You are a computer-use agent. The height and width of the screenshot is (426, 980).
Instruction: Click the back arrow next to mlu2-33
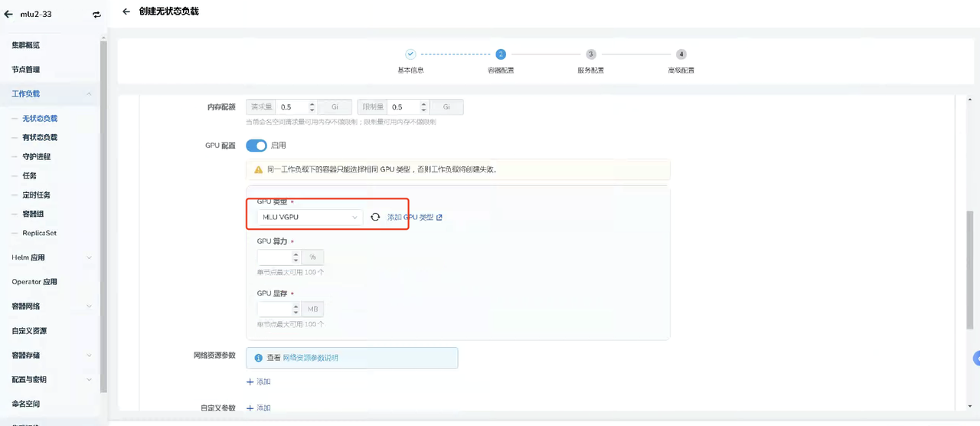tap(8, 14)
